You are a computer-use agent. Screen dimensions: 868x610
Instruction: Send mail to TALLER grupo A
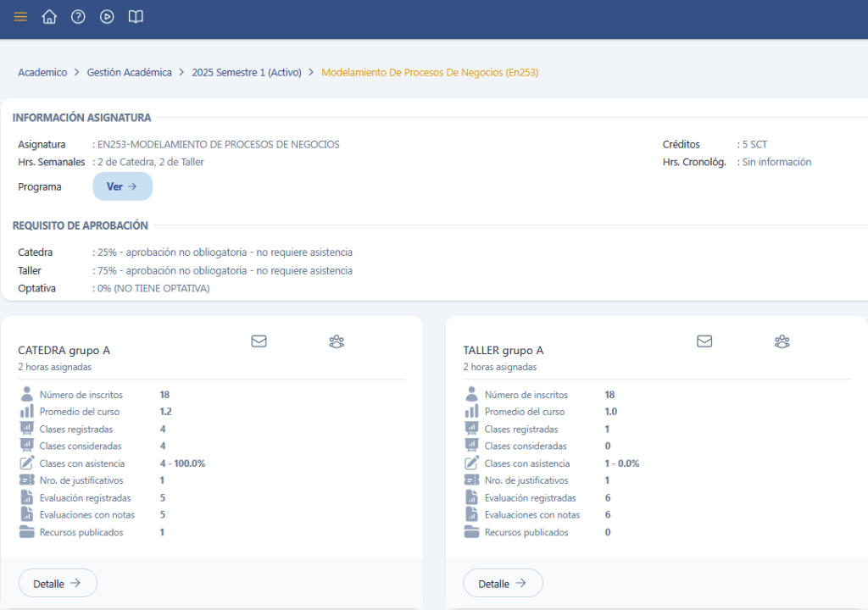[x=704, y=341]
